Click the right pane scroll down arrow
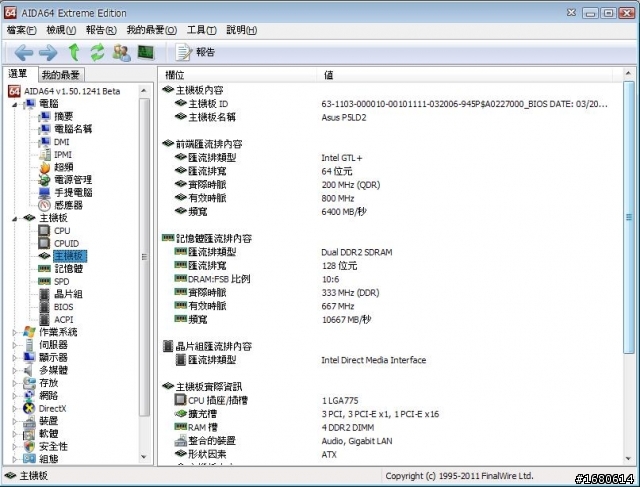Screen dimensions: 640x487 click(x=629, y=458)
